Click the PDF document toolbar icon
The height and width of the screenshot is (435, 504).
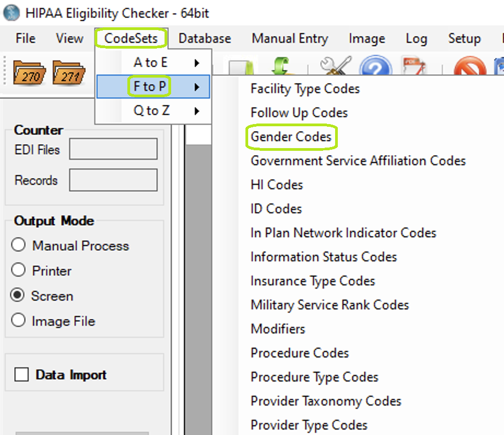[414, 65]
